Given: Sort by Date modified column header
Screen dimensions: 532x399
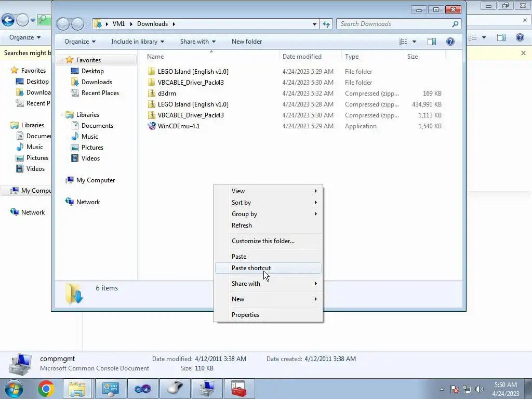Looking at the screenshot, I should [x=310, y=57].
